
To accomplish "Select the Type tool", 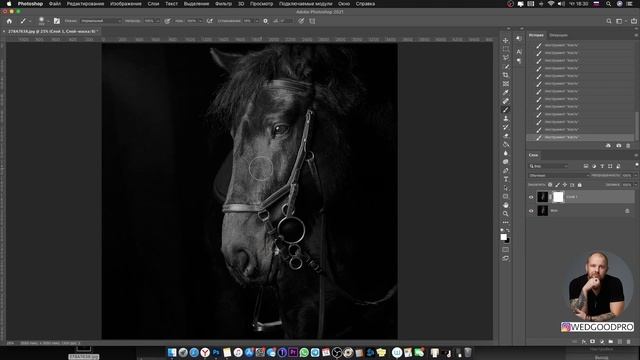I will [x=506, y=179].
